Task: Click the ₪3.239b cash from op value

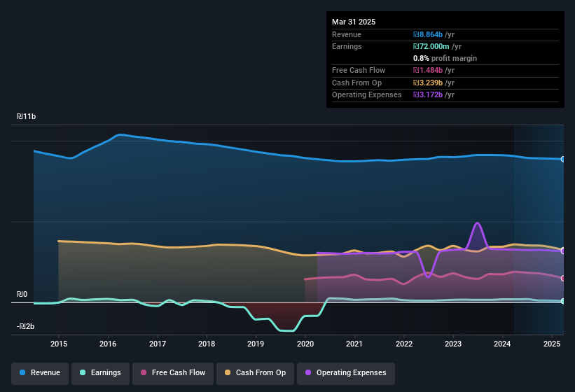Action: tap(428, 83)
